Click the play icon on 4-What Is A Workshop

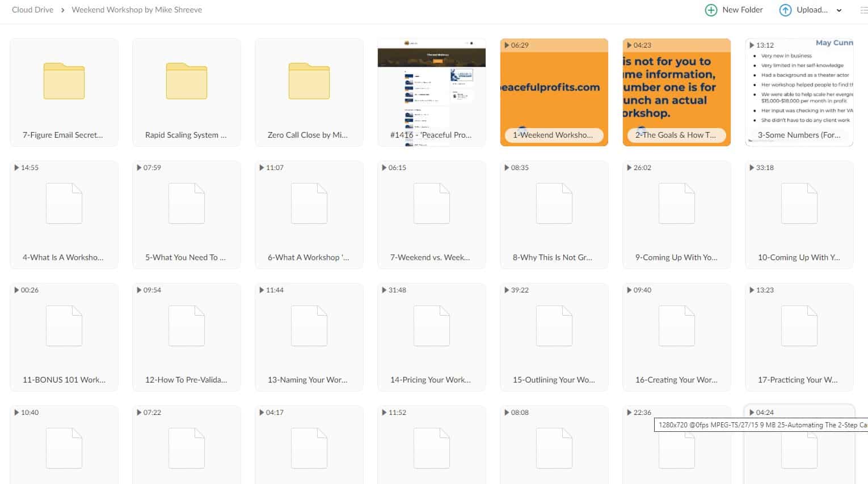click(x=16, y=167)
